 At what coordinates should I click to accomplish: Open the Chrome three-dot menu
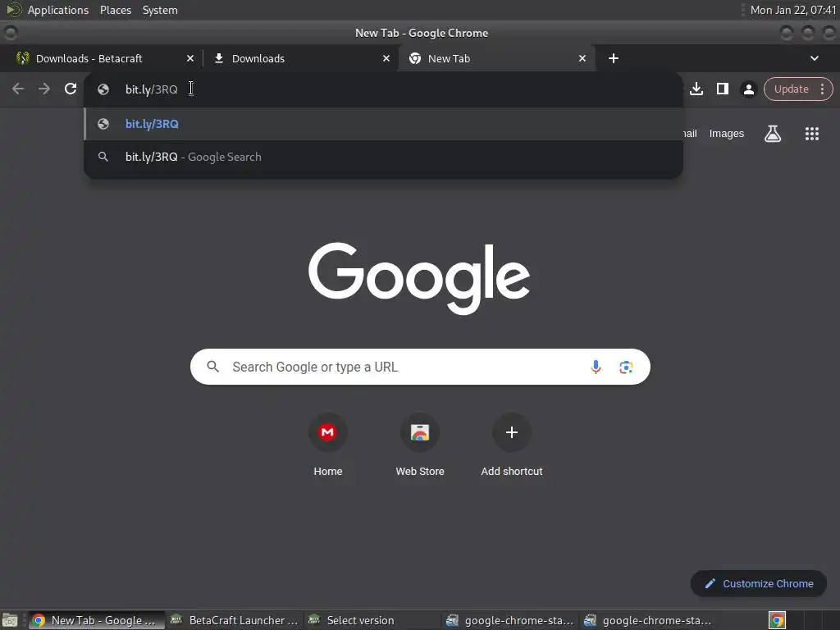(822, 89)
